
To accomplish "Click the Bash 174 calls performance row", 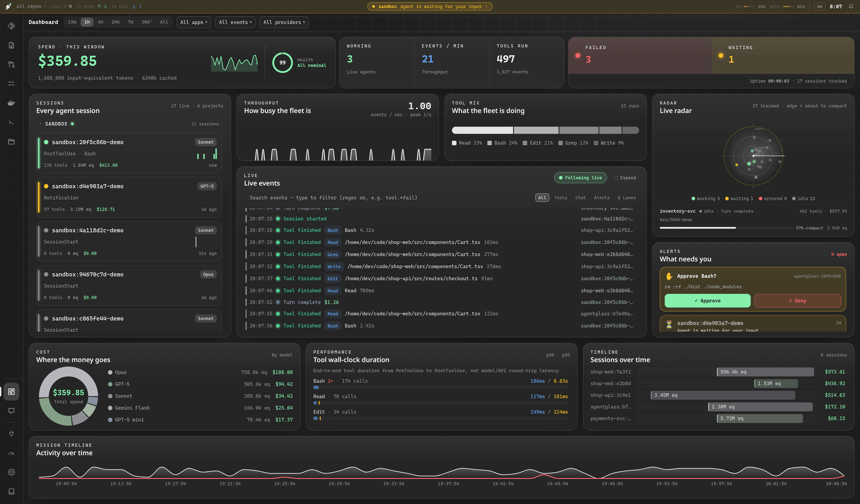I will (x=440, y=383).
